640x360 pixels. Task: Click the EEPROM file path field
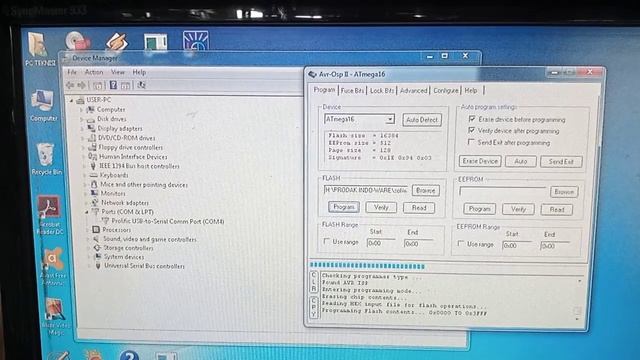tap(502, 191)
